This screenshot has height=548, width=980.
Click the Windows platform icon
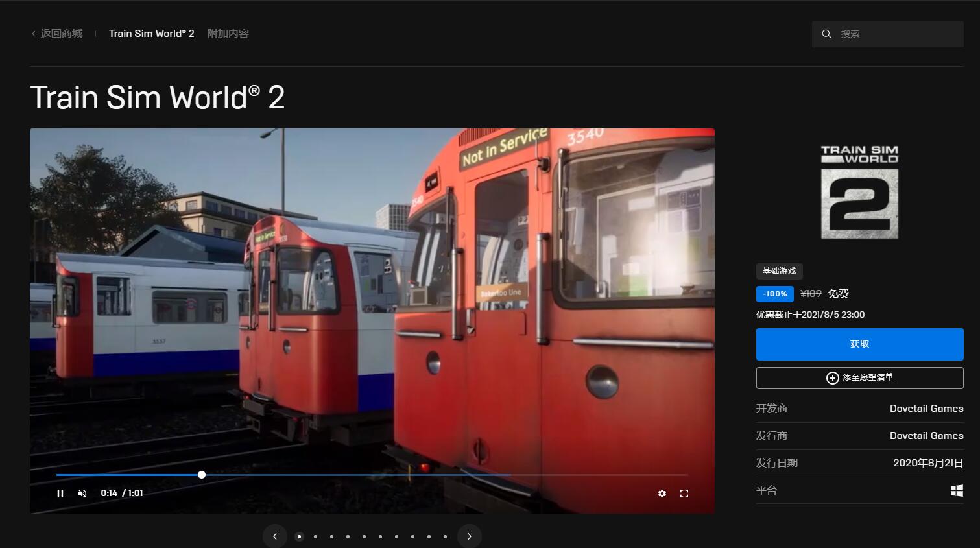(957, 491)
